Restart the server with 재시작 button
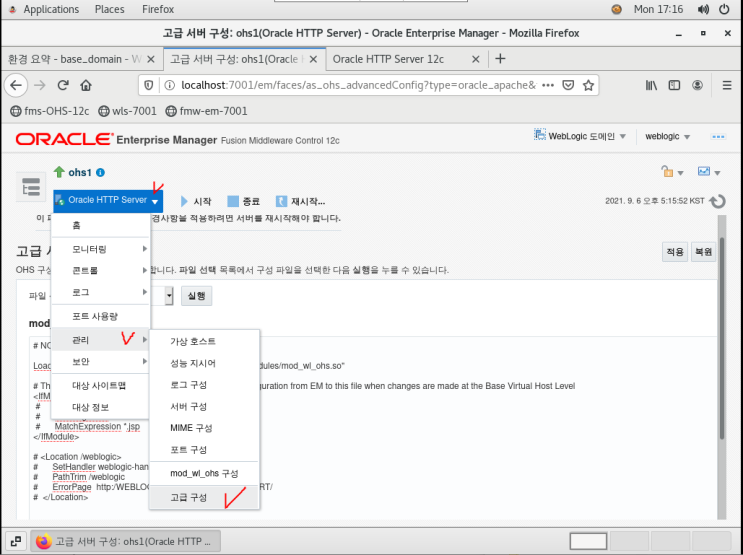The height and width of the screenshot is (555, 743). [x=300, y=201]
